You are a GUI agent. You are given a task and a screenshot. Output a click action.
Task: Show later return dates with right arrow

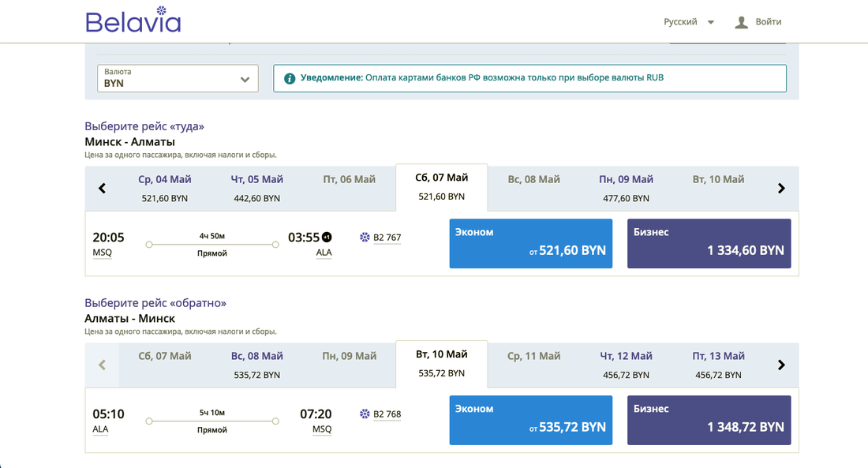781,365
